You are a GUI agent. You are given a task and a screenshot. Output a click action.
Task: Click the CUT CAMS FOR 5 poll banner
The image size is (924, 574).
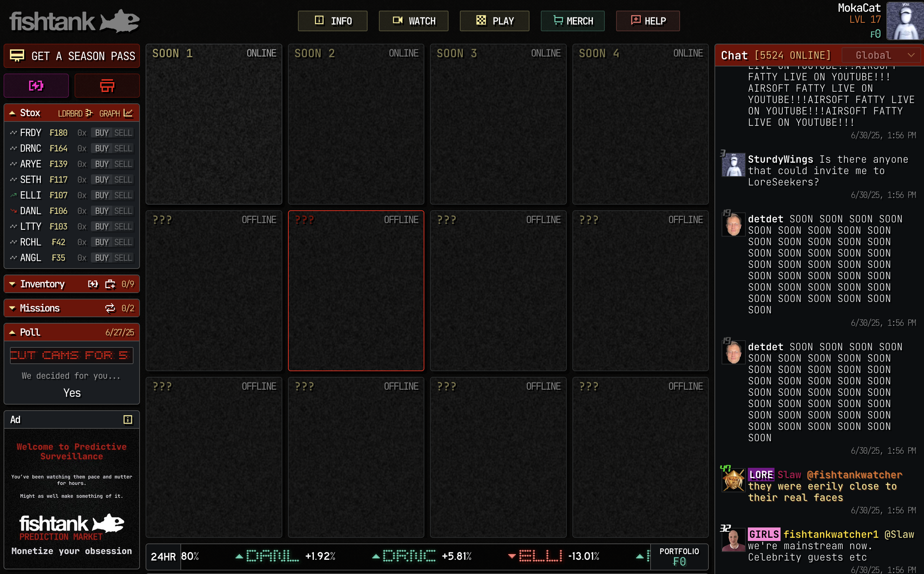(x=72, y=355)
